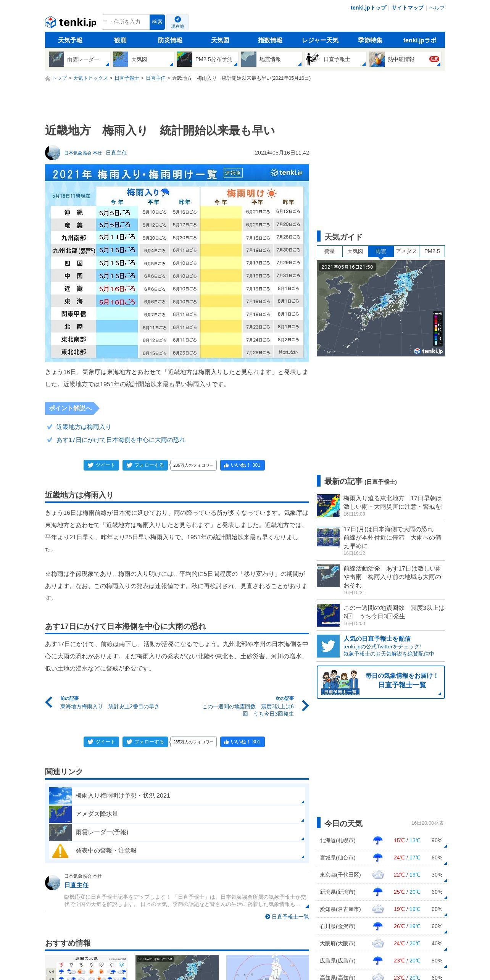
Task: Click the upper Twitter follow (フォローする) button
Action: click(145, 465)
